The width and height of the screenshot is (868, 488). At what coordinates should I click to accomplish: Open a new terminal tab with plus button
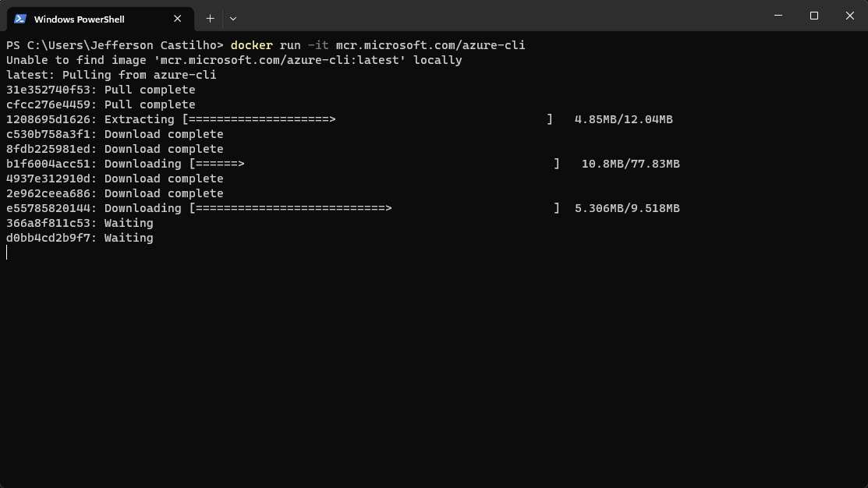click(210, 18)
